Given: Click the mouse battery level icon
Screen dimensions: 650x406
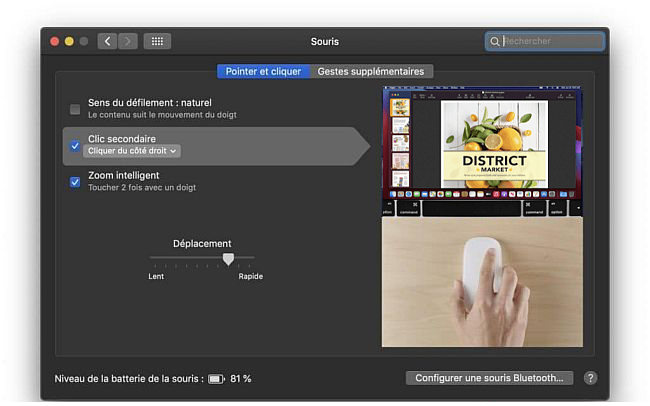Looking at the screenshot, I should 216,379.
